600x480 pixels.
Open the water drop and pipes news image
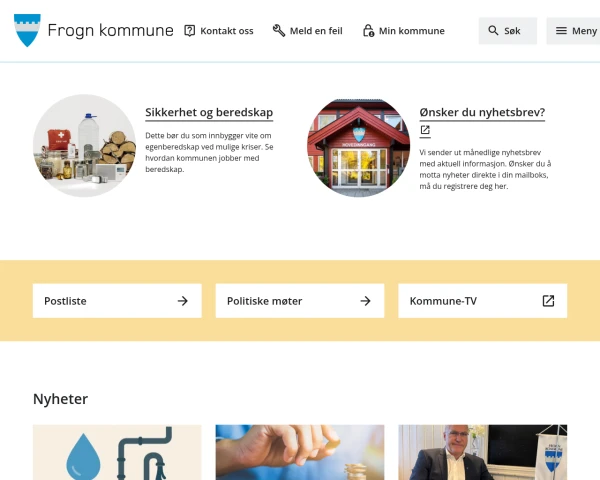coord(117,452)
